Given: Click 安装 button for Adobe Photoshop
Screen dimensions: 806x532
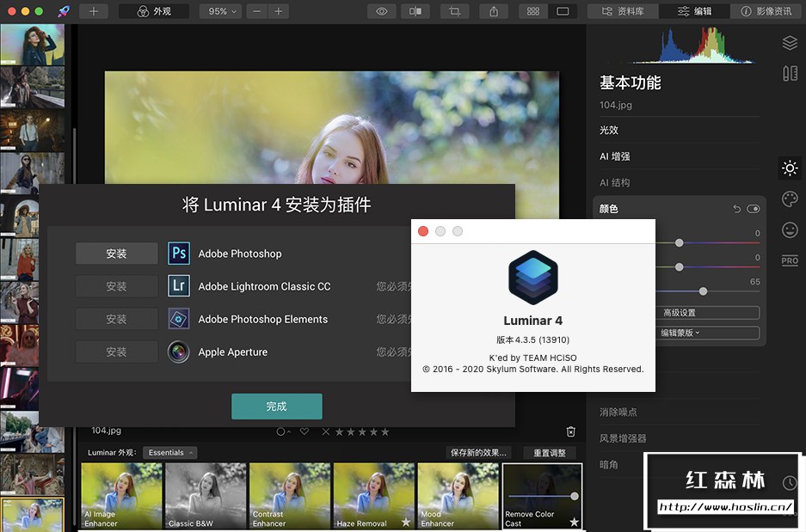Looking at the screenshot, I should [116, 254].
